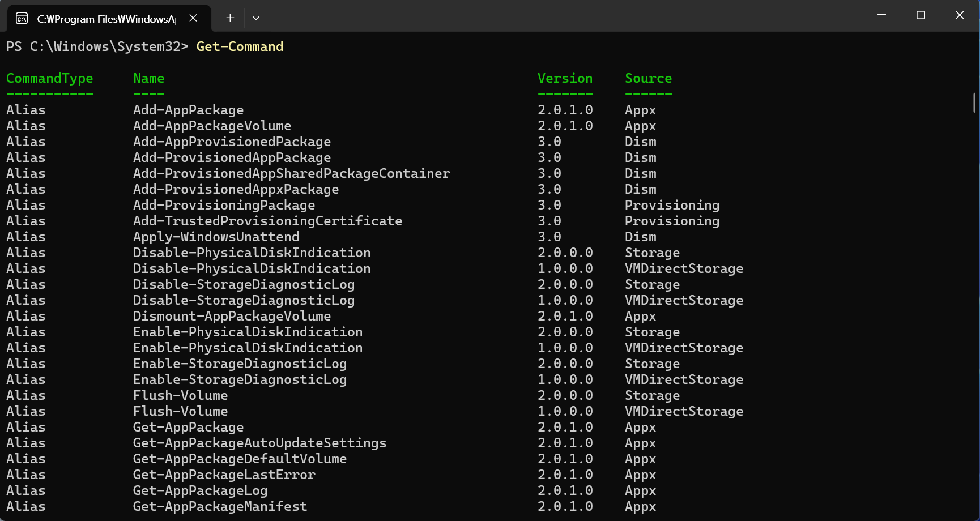Click the CommandType column header

click(50, 78)
